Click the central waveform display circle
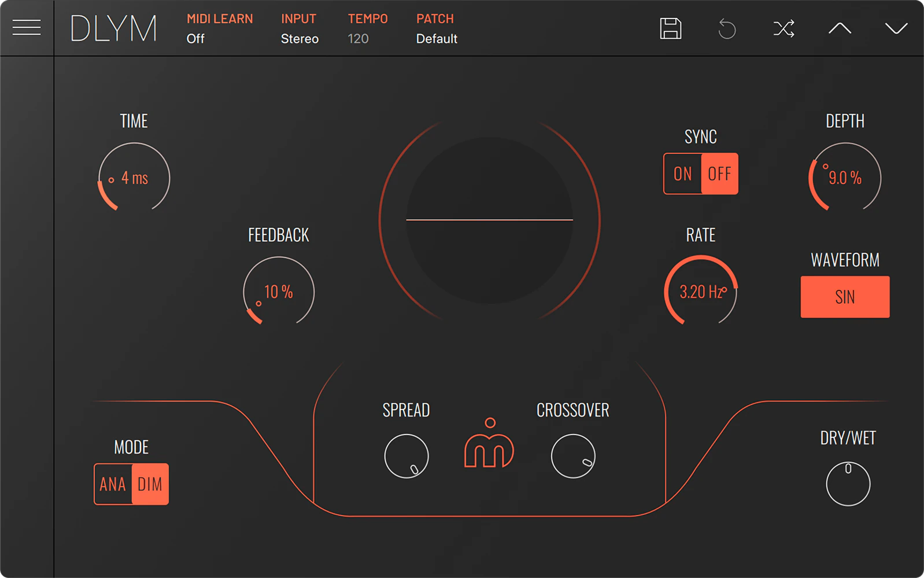Image resolution: width=924 pixels, height=578 pixels. (489, 220)
